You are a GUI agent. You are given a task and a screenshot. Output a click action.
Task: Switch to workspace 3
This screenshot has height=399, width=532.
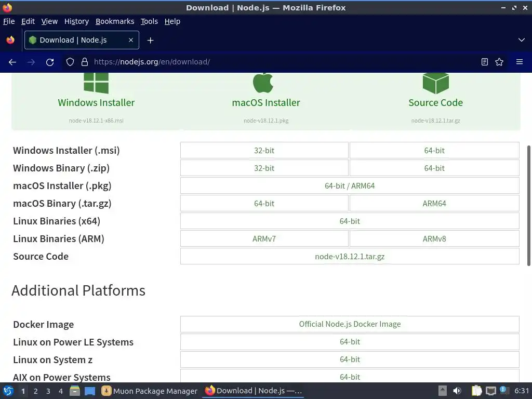tap(48, 391)
